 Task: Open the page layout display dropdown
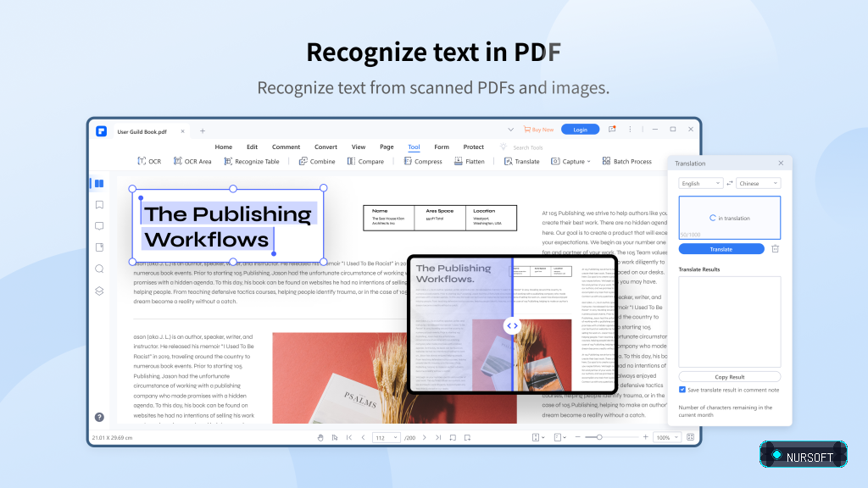[x=559, y=437]
